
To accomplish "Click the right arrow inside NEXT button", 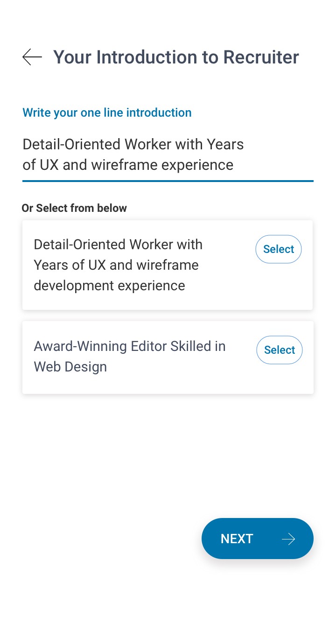I will [288, 539].
